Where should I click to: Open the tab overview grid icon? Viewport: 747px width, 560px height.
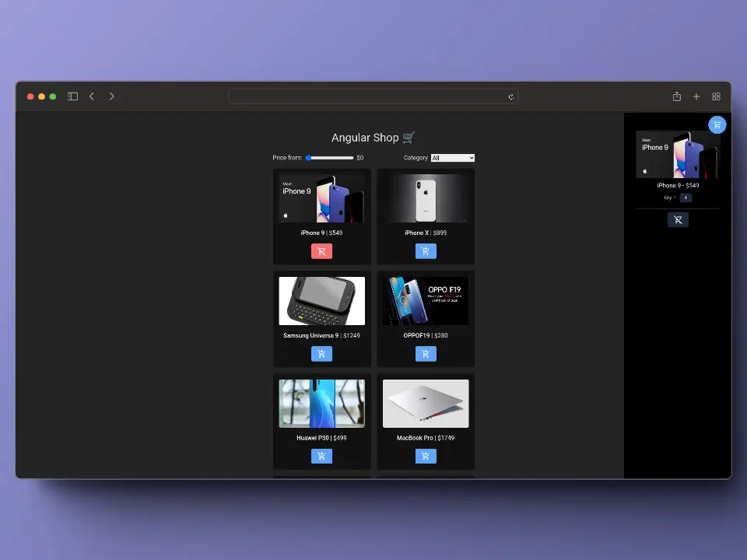pos(716,96)
